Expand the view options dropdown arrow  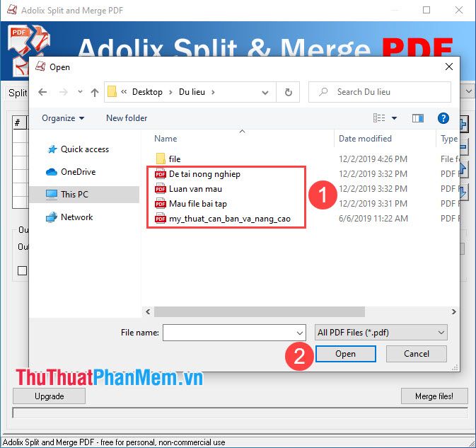coord(394,118)
